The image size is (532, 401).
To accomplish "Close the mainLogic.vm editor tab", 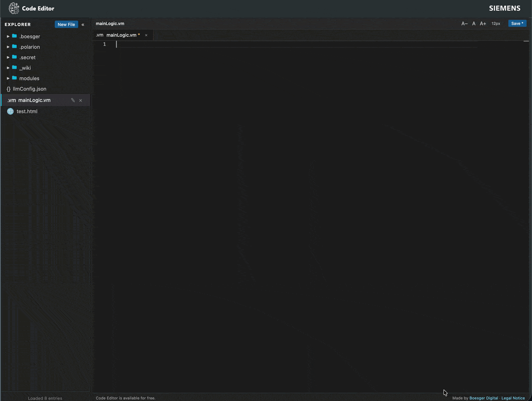I will click(x=146, y=35).
